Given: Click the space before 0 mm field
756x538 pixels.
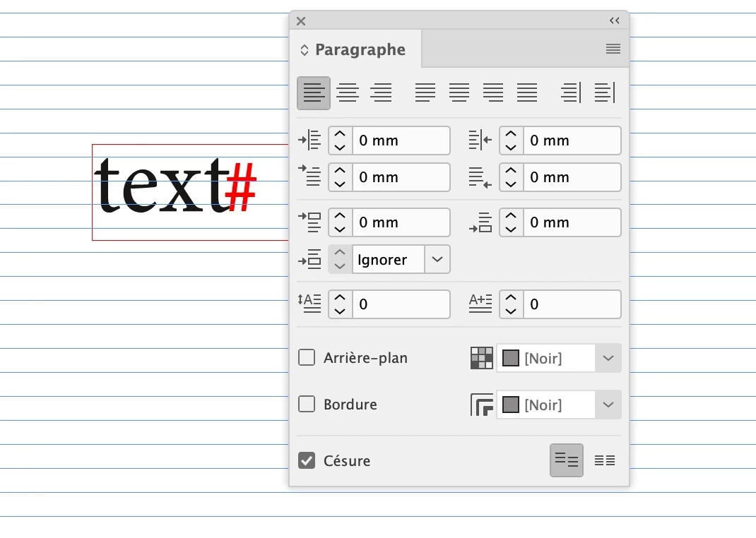Looking at the screenshot, I should (x=401, y=222).
